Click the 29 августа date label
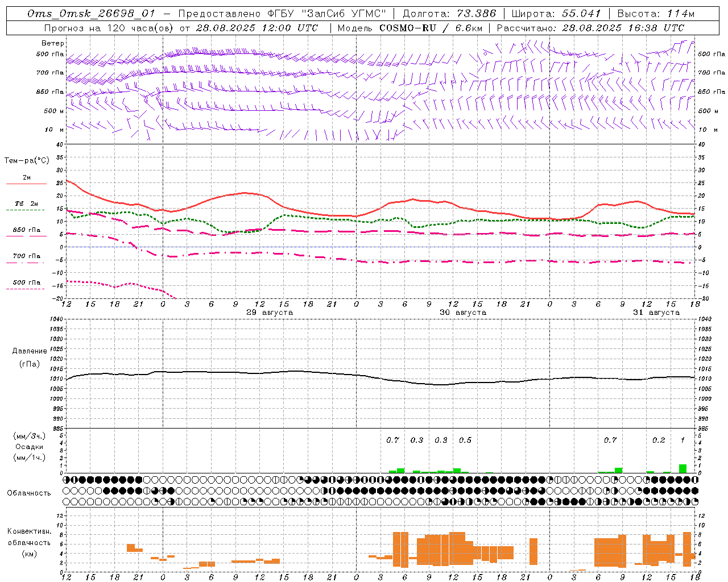Image resolution: width=728 pixels, height=582 pixels. (x=270, y=313)
